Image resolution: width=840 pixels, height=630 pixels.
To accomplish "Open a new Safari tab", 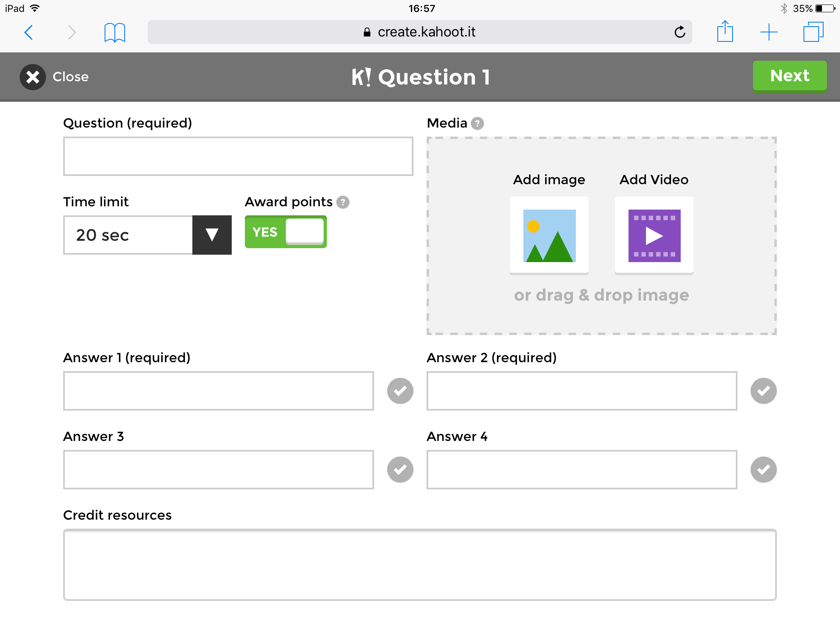I will tap(769, 32).
